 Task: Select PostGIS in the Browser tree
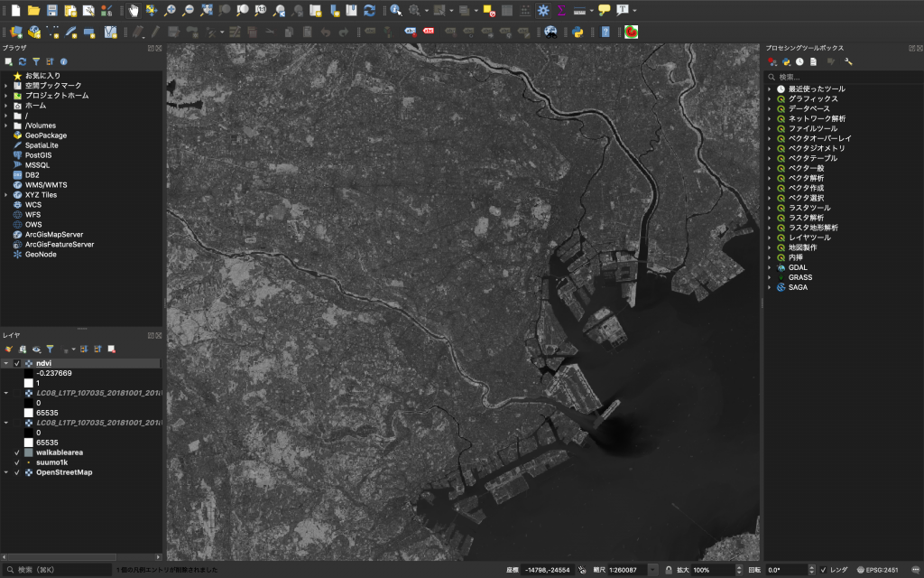(x=38, y=155)
